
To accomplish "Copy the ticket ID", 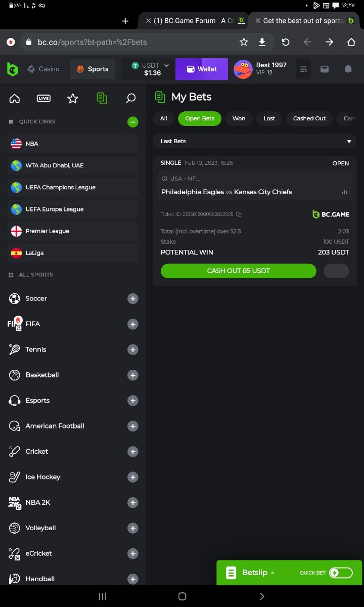I will pos(239,214).
